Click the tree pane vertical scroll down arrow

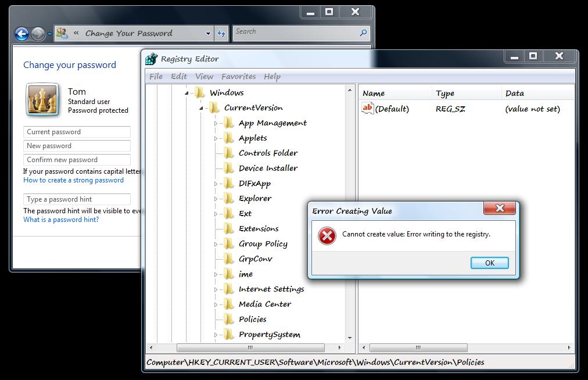click(350, 338)
